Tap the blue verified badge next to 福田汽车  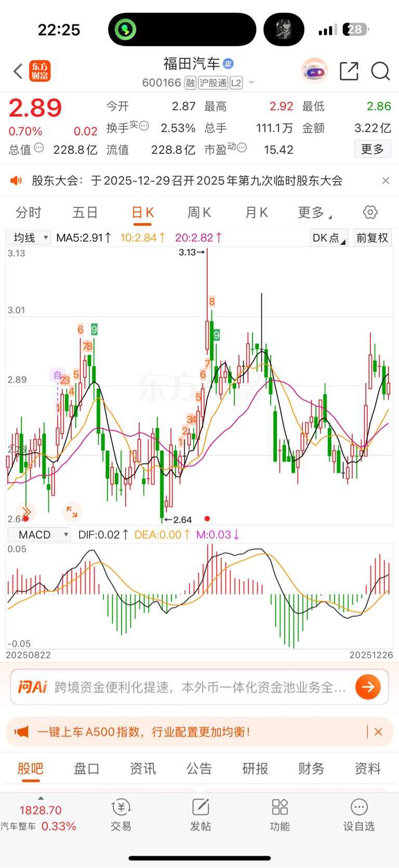click(x=228, y=63)
